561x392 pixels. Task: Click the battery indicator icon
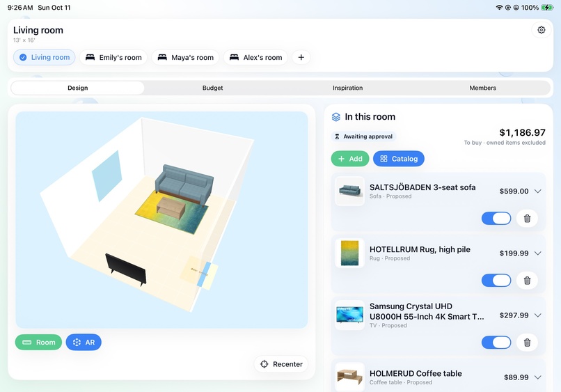click(x=547, y=8)
